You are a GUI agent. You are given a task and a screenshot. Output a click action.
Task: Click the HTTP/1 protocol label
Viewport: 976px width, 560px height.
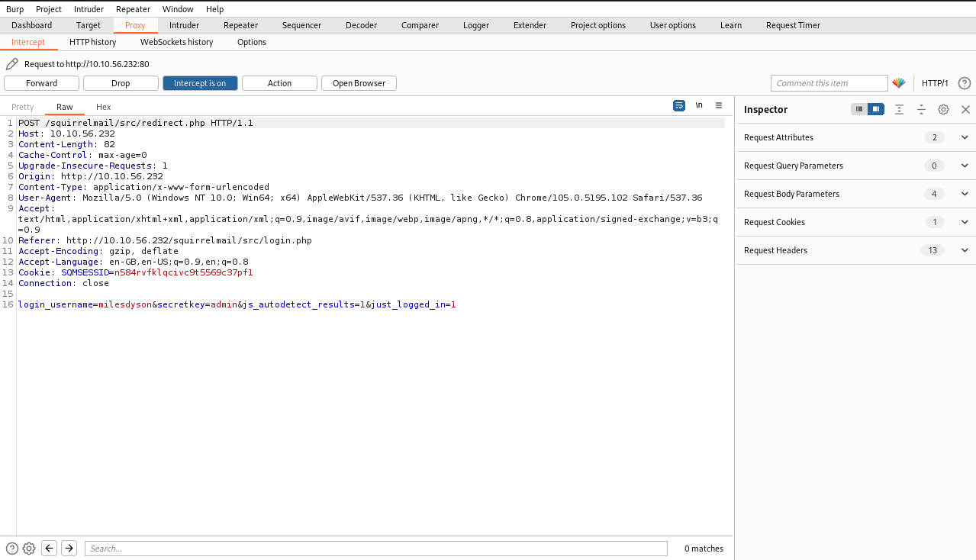tap(935, 83)
